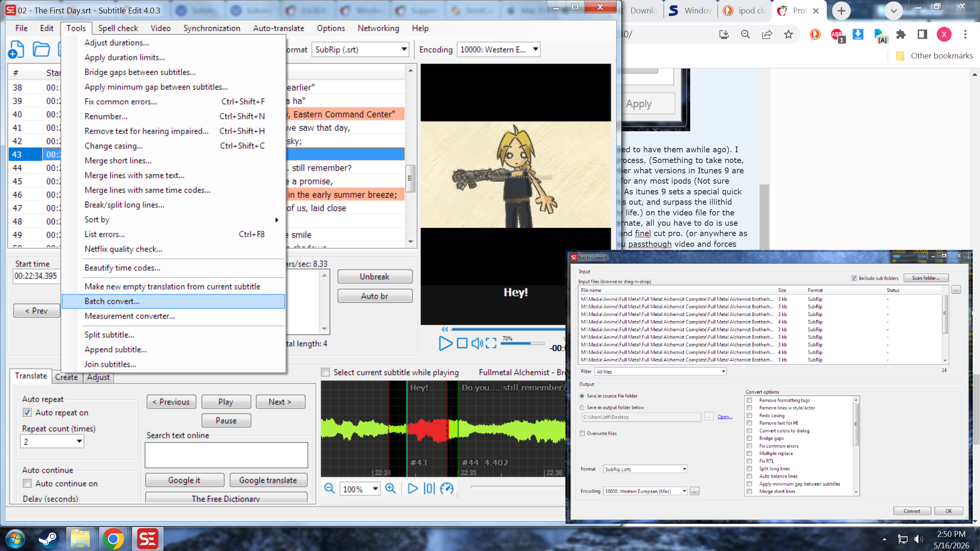Choose Fix common errors... menu item
Image resolution: width=980 pixels, height=551 pixels.
173,102
